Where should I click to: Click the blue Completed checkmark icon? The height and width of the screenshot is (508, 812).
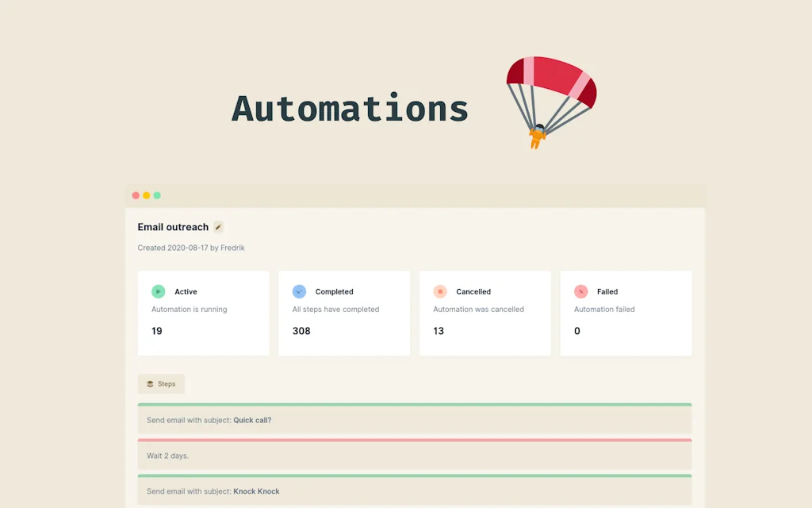(x=299, y=291)
